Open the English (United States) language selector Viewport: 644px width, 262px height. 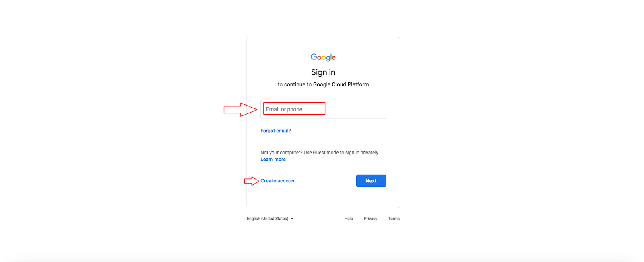[270, 219]
